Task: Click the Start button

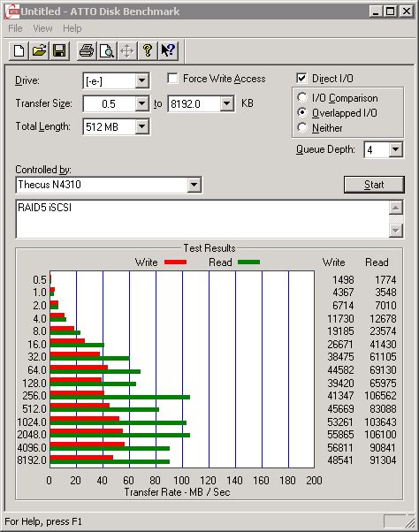Action: point(374,185)
